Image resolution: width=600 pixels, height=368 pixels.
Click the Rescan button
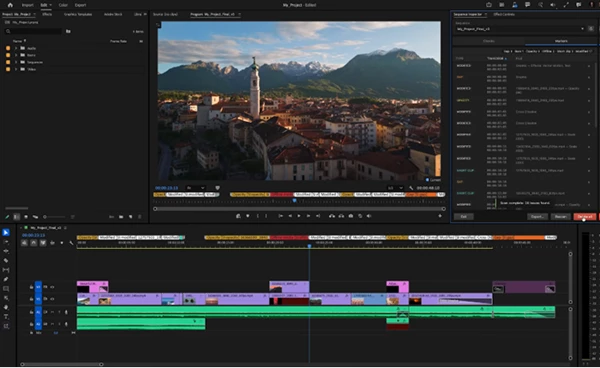tap(560, 217)
